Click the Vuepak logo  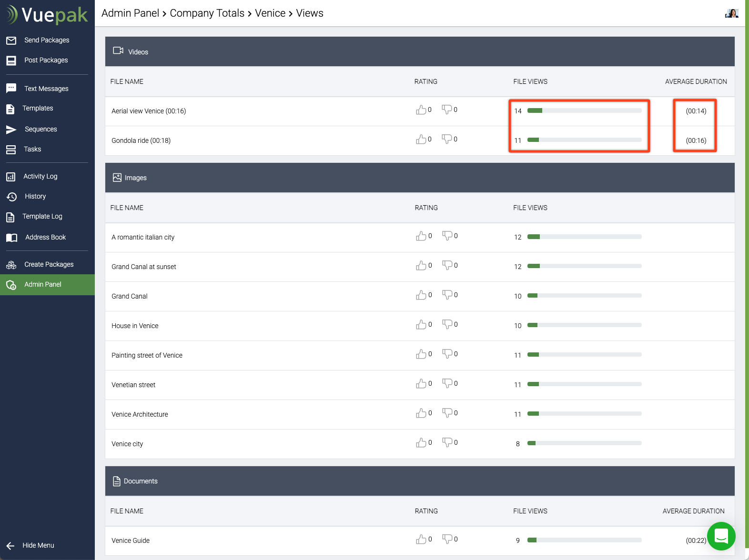(x=47, y=15)
